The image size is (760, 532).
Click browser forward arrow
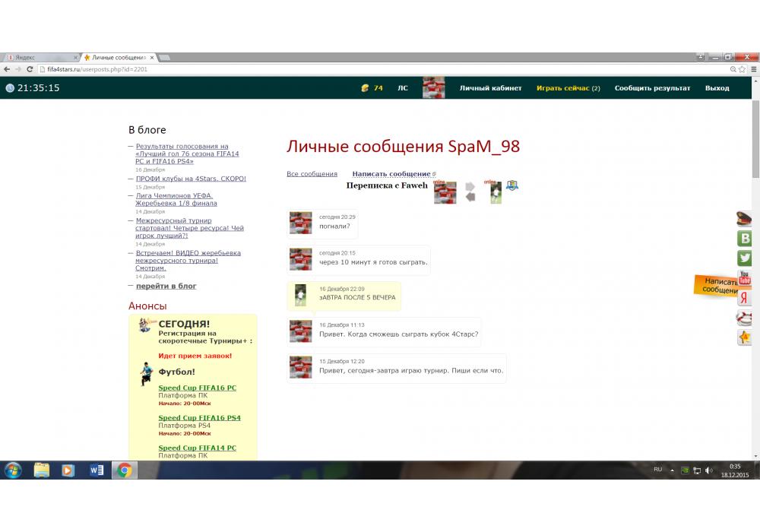coord(18,69)
